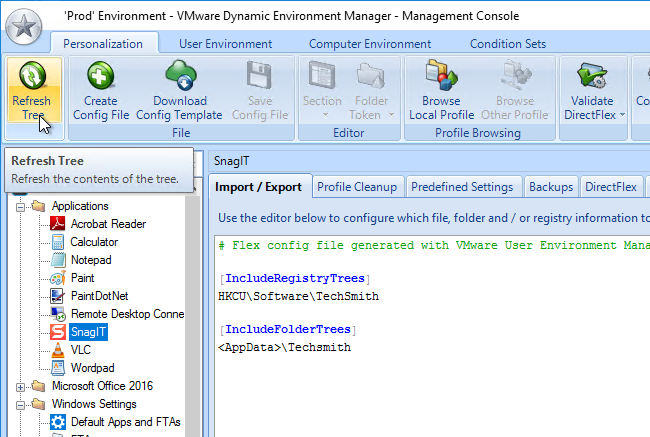650x437 pixels.
Task: Select PaintDotNet config item
Action: pos(99,296)
